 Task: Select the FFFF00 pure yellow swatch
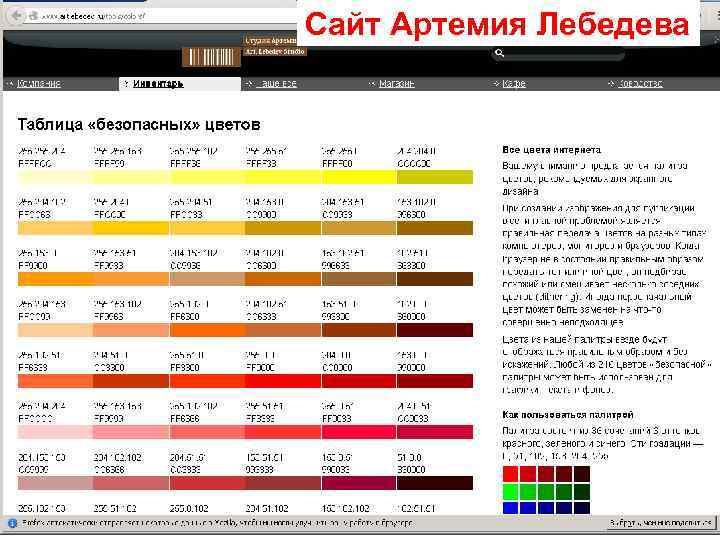click(359, 177)
